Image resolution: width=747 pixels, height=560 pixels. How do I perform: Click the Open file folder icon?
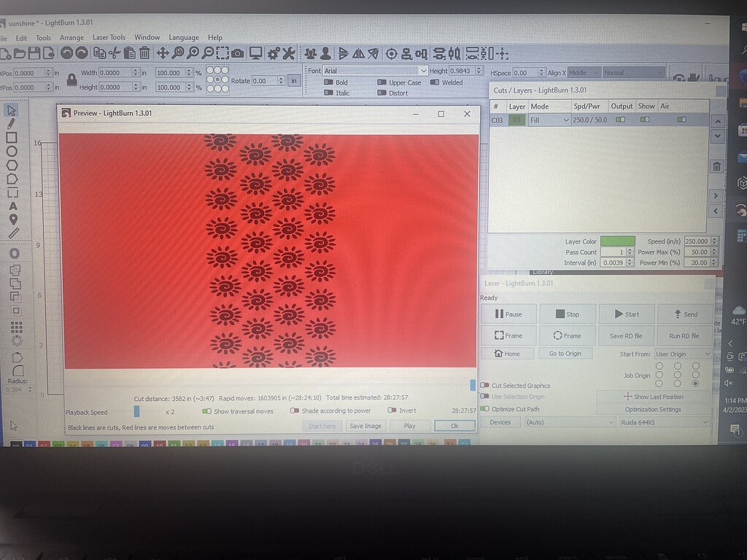coord(20,53)
